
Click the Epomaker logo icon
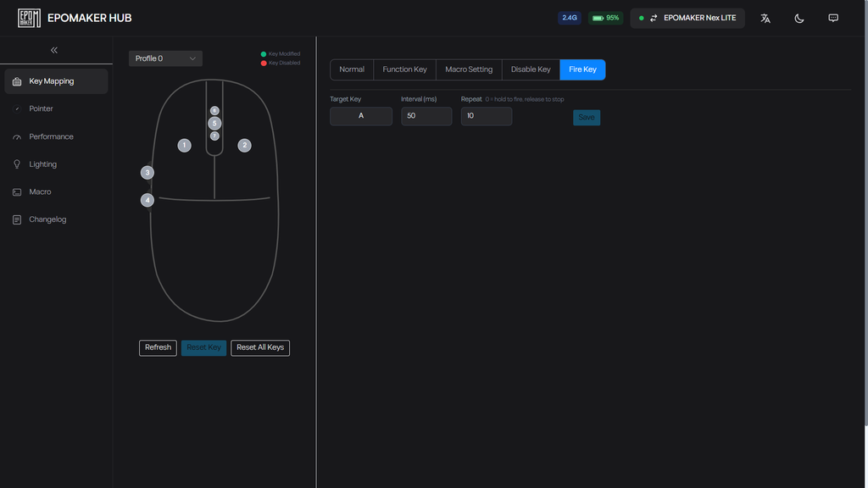click(29, 19)
